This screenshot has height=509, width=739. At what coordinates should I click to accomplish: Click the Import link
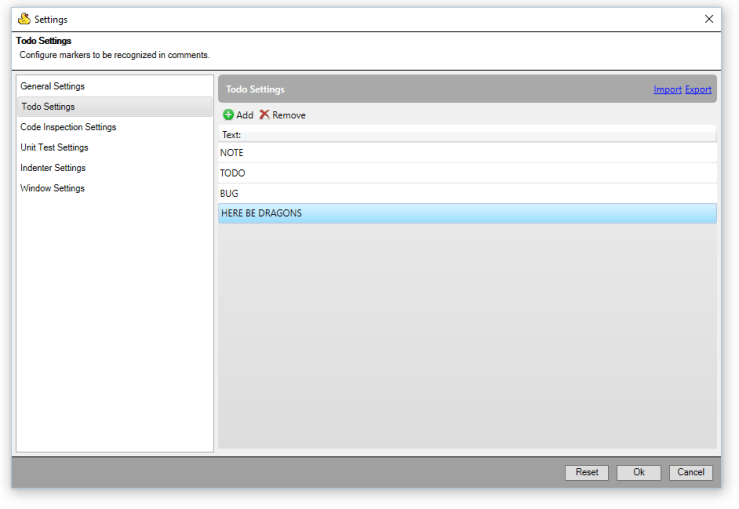[667, 89]
